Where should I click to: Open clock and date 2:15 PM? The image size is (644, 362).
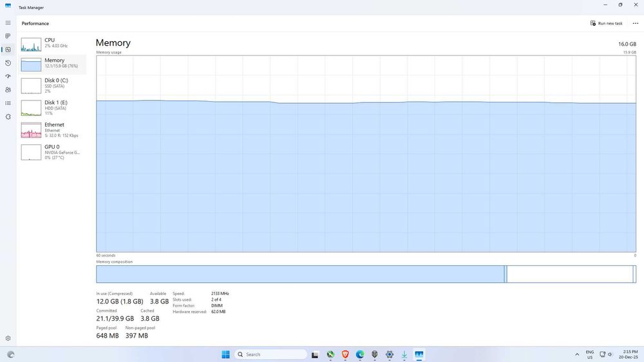point(630,355)
